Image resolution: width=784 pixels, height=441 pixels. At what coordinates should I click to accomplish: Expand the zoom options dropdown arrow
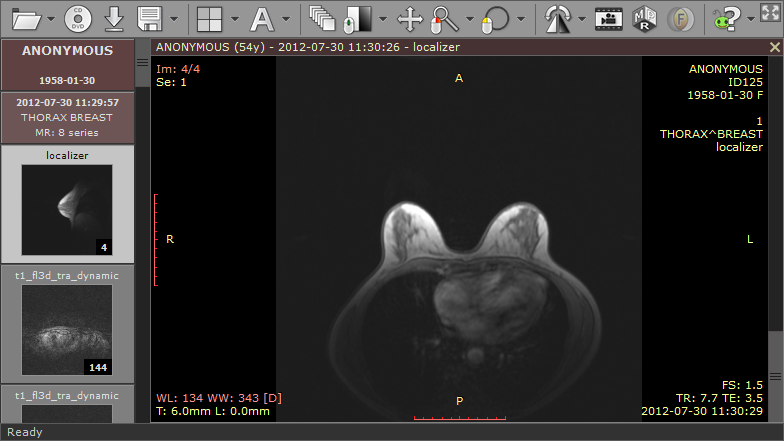[x=470, y=20]
